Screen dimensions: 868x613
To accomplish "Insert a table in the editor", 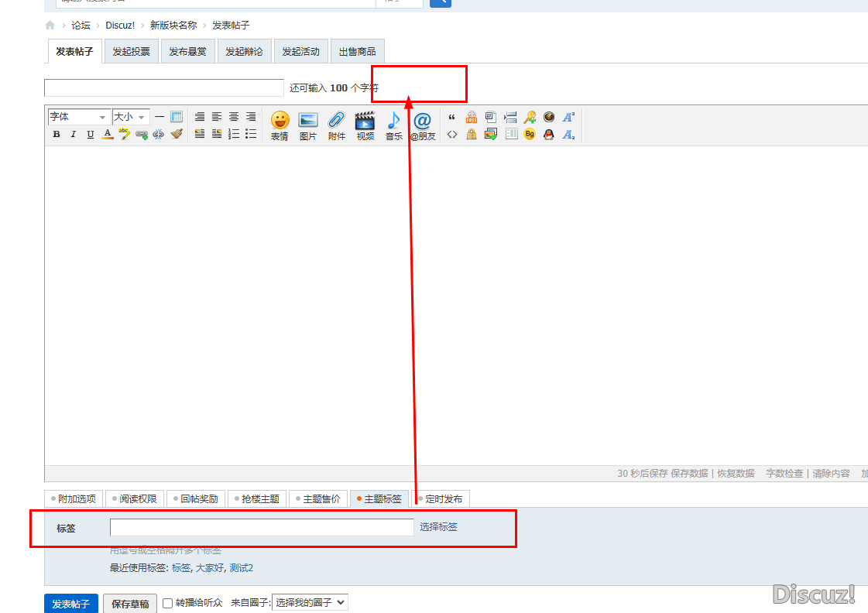I will 177,117.
